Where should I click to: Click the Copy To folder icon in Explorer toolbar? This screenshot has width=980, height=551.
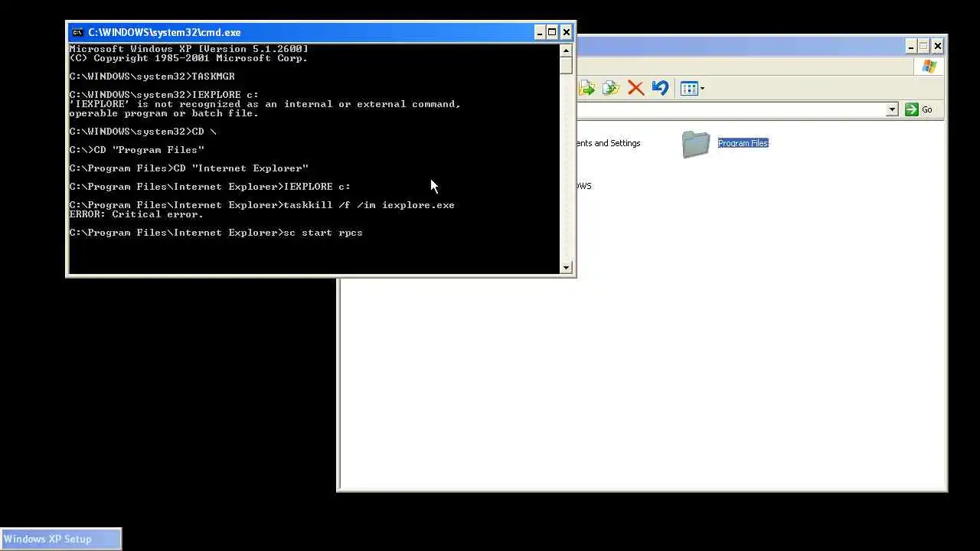[611, 88]
